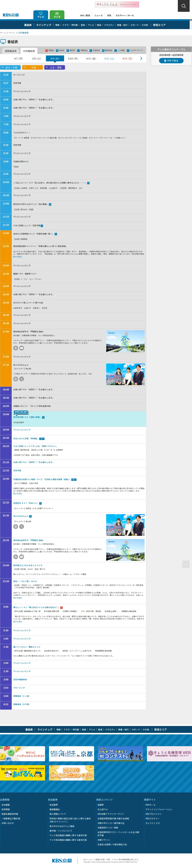Switch to the ラジオ section tab
The height and width of the screenshot is (868, 192).
[57, 15]
